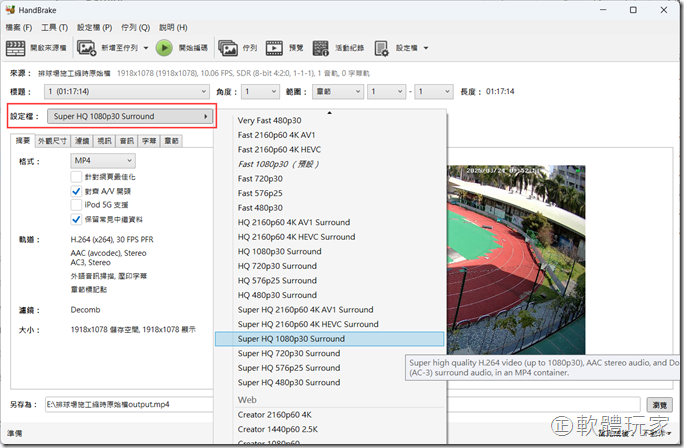Select the Fast 720p30 preset
The width and height of the screenshot is (684, 448).
coord(263,179)
